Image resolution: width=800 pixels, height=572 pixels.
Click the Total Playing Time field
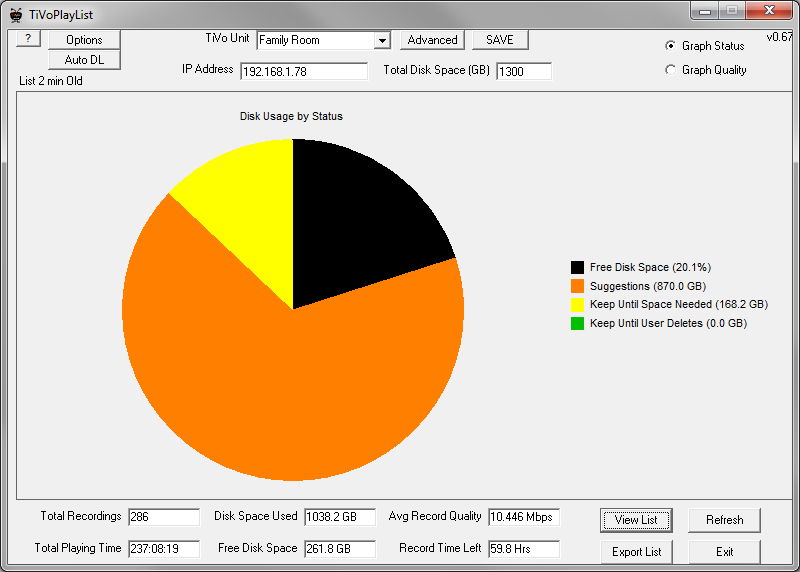[164, 549]
